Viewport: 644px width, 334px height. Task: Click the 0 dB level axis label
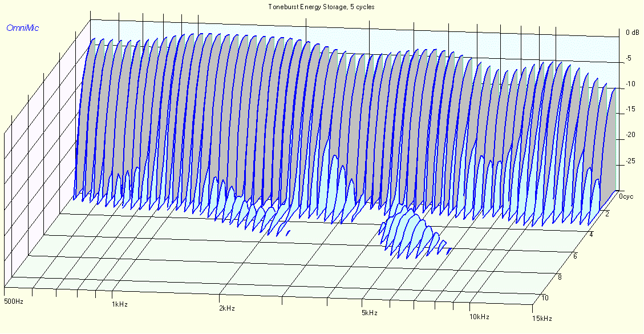(633, 33)
